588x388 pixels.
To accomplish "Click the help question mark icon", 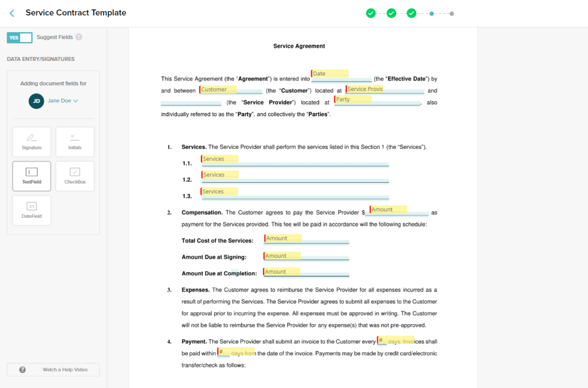I will click(x=22, y=370).
